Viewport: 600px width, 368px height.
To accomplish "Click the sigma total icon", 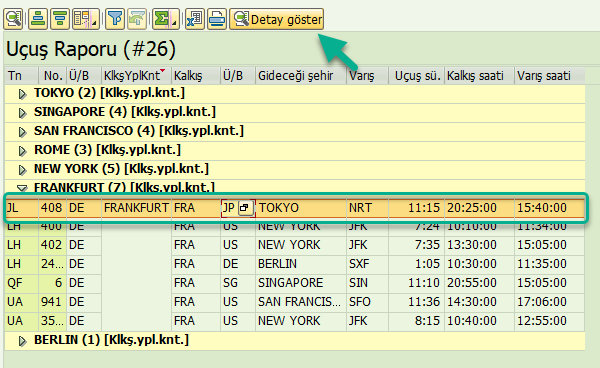I will point(166,19).
